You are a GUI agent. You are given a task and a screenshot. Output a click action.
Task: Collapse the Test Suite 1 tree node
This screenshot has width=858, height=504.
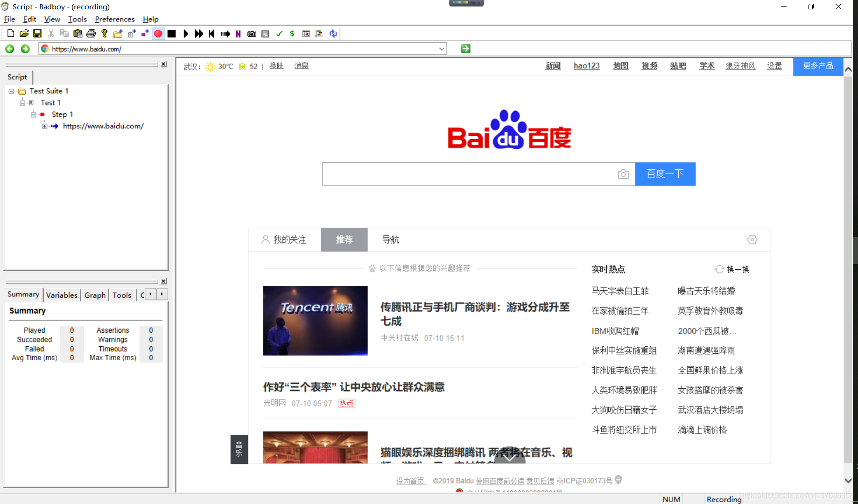tap(11, 91)
